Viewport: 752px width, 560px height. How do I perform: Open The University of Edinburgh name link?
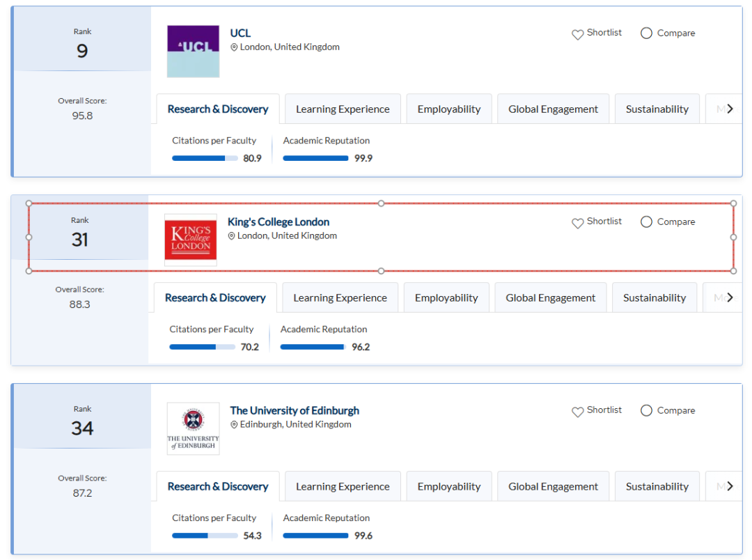pyautogui.click(x=295, y=410)
